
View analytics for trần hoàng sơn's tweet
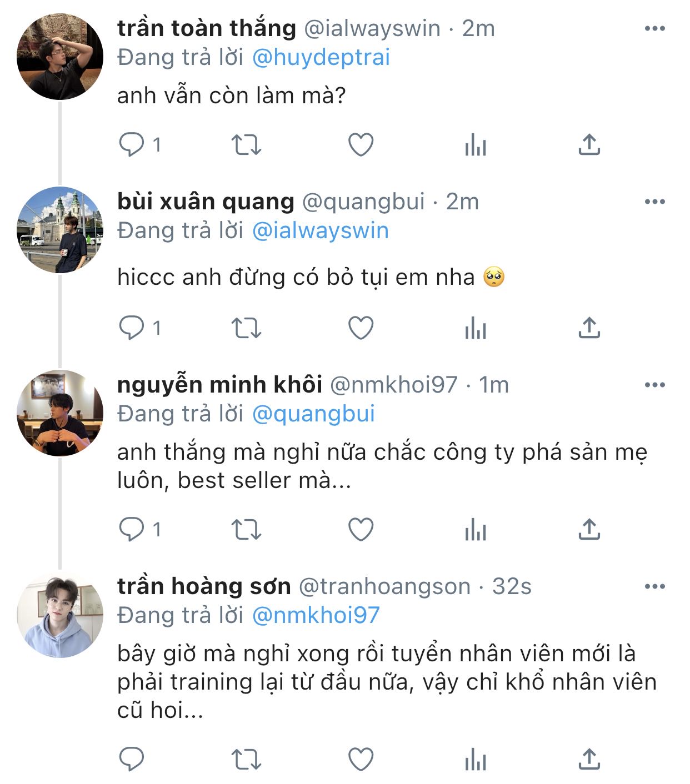coord(476,760)
